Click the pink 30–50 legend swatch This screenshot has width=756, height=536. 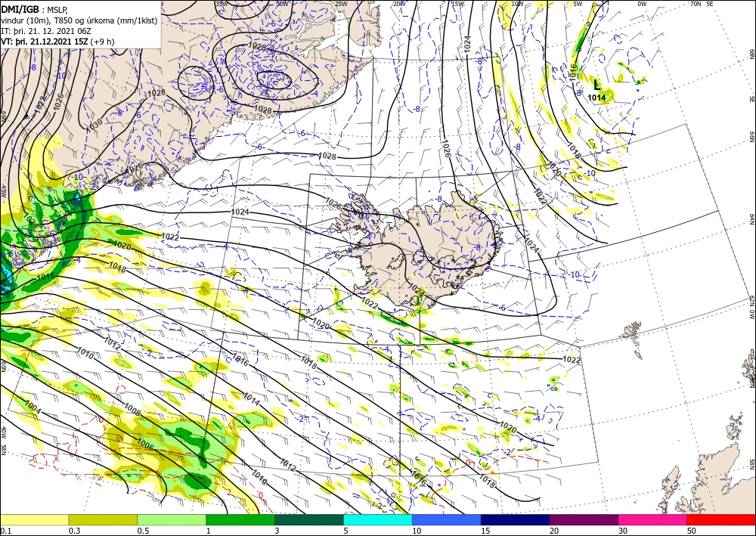point(653,519)
